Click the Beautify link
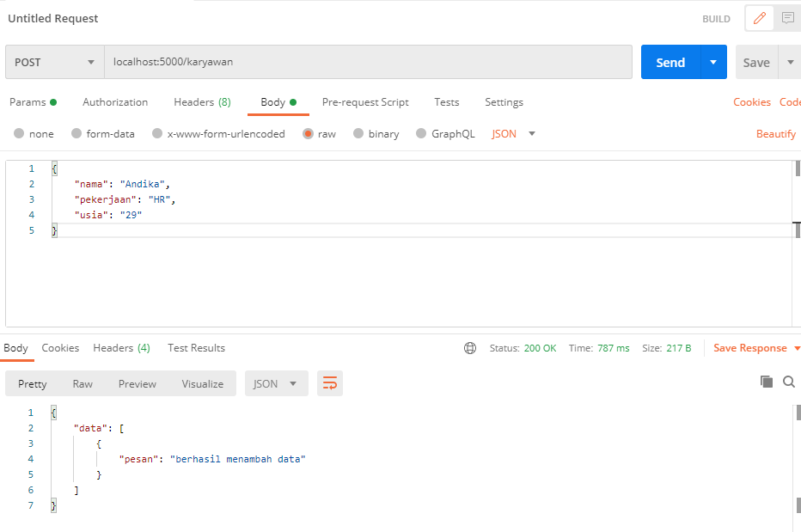Viewport: 801px width, 532px height. (x=775, y=134)
